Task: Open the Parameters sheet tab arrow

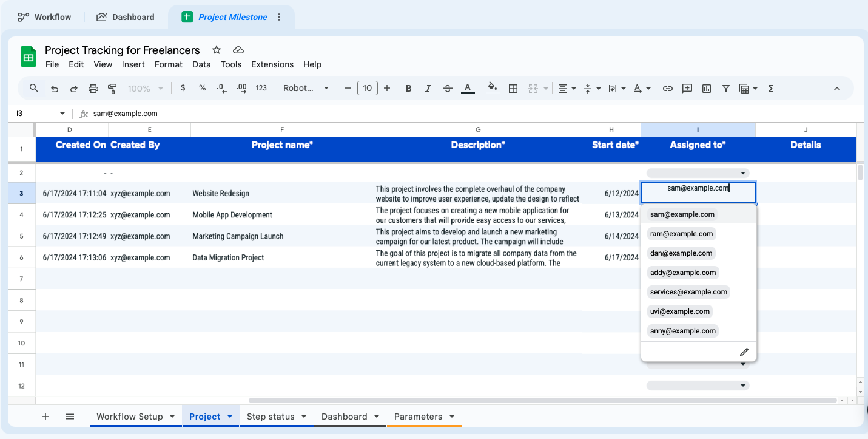Action: 451,417
